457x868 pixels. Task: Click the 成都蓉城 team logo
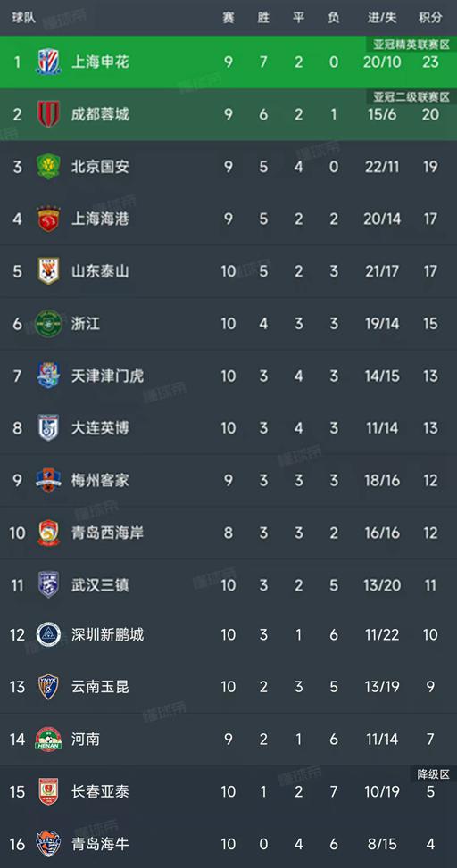pos(48,113)
